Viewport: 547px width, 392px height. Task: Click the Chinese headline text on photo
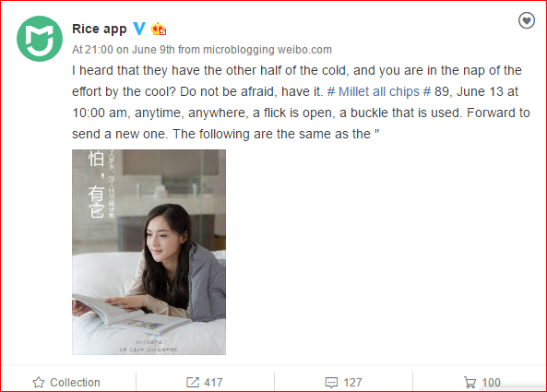coord(96,184)
